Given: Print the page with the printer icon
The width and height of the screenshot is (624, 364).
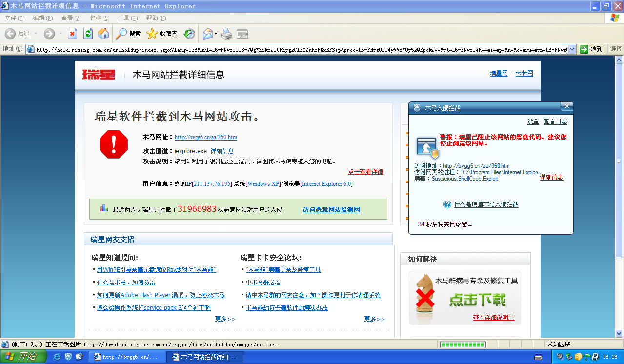Looking at the screenshot, I should pos(226,33).
